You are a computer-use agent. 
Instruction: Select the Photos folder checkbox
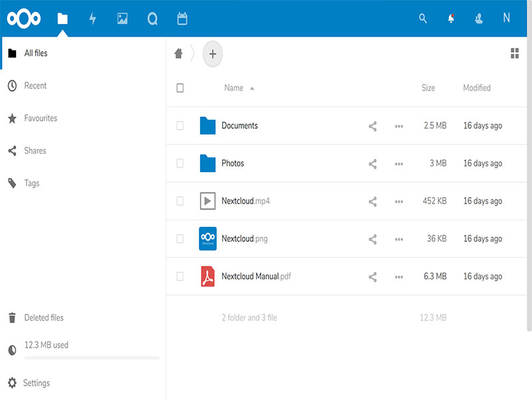click(180, 163)
